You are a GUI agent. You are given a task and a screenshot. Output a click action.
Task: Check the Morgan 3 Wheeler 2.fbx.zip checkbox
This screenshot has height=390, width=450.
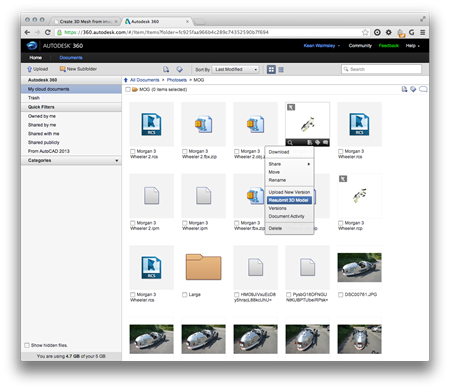coord(185,151)
